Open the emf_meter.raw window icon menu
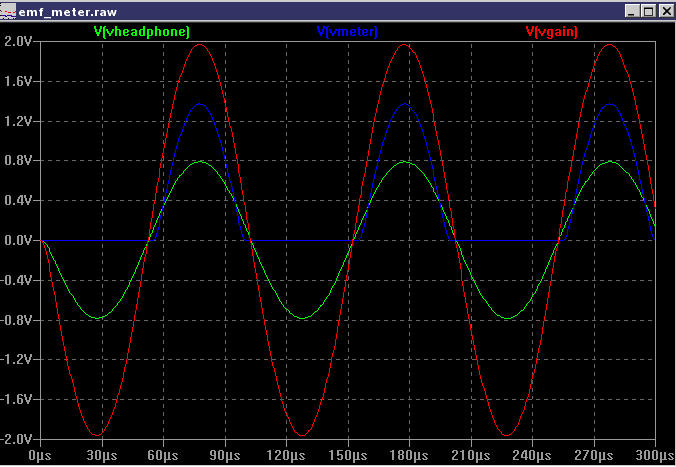 pyautogui.click(x=8, y=11)
